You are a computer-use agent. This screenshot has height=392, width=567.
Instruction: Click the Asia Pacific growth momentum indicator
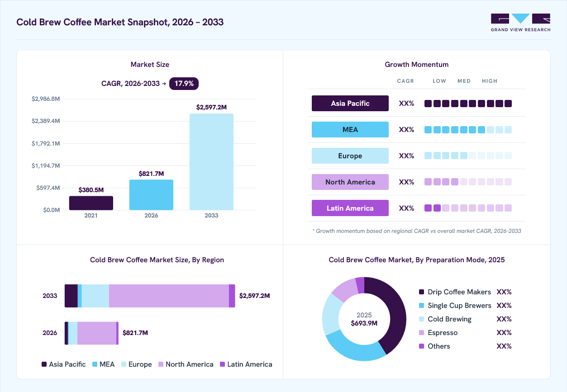point(468,104)
